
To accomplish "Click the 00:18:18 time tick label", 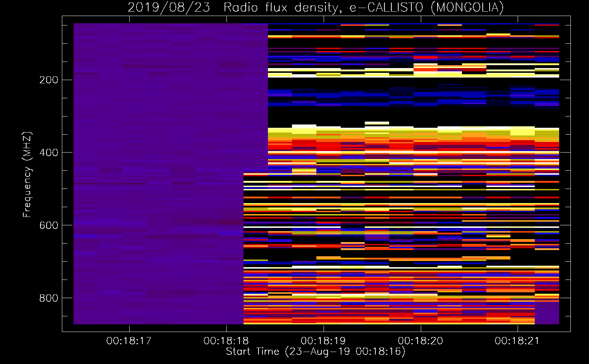I will 226,341.
